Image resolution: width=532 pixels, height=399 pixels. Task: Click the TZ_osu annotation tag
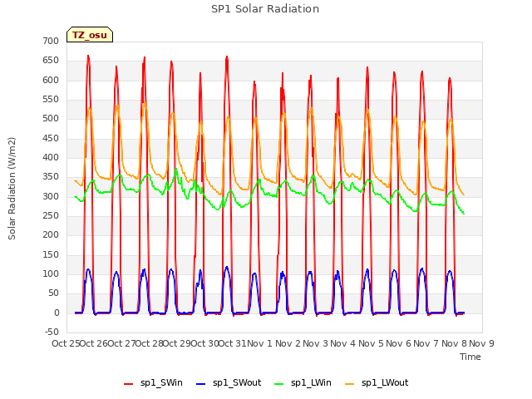tap(90, 35)
